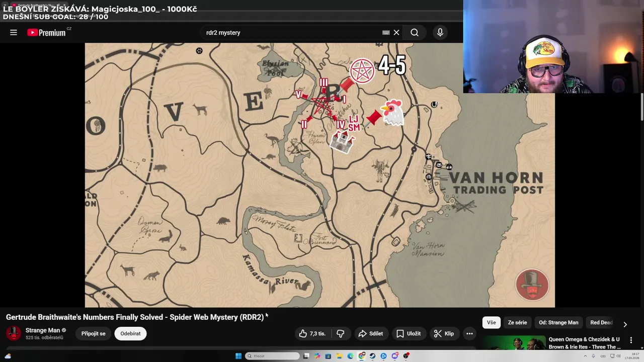Open the Windows Start menu
This screenshot has width=644, height=362.
238,356
